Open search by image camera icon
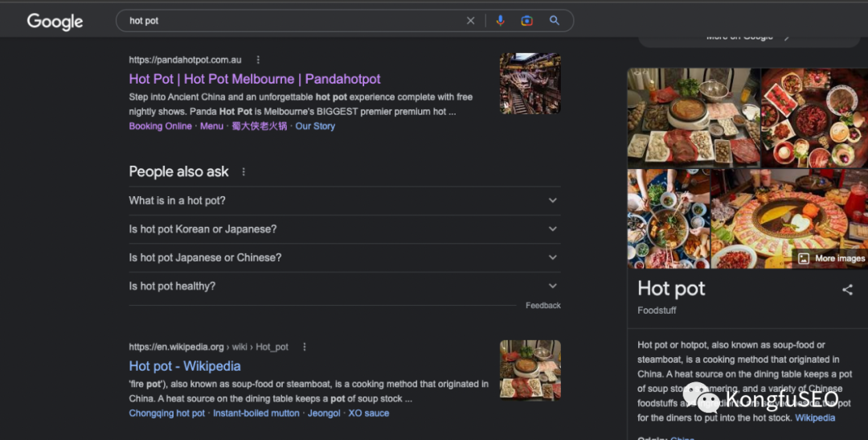 pyautogui.click(x=527, y=20)
